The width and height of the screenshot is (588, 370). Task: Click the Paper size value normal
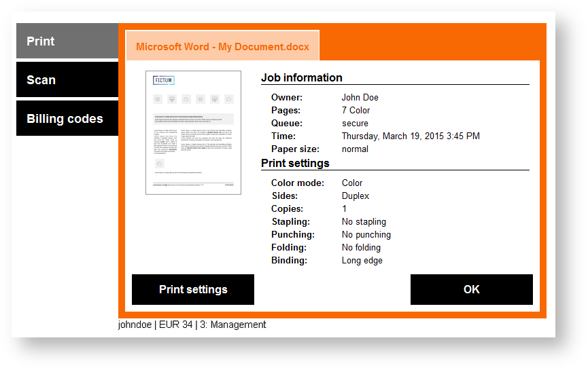[x=355, y=149]
